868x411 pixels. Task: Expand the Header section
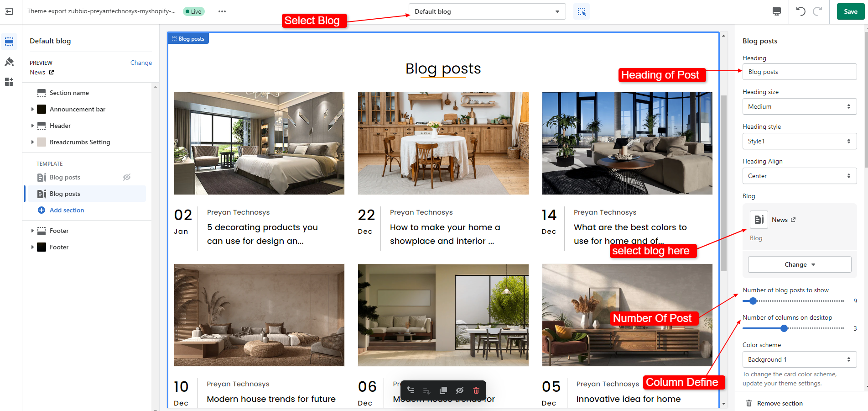click(x=32, y=126)
